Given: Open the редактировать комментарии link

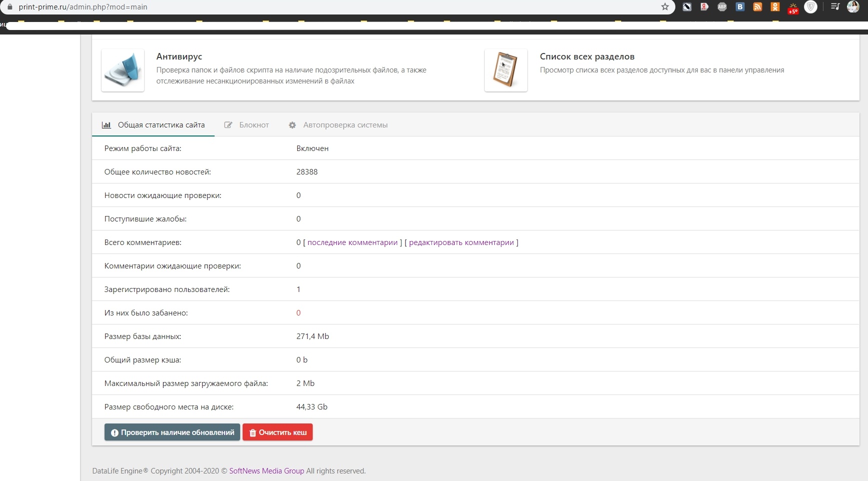Looking at the screenshot, I should [461, 242].
